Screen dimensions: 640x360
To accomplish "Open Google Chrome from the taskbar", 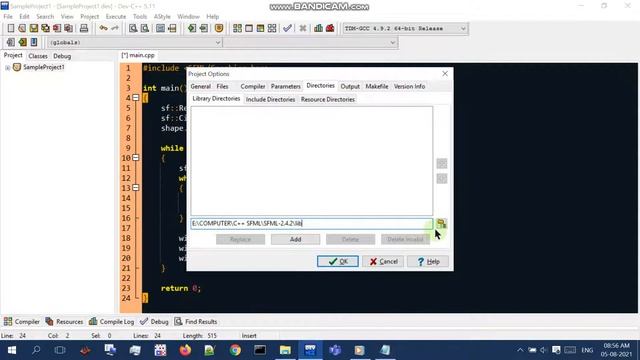I will point(235,350).
